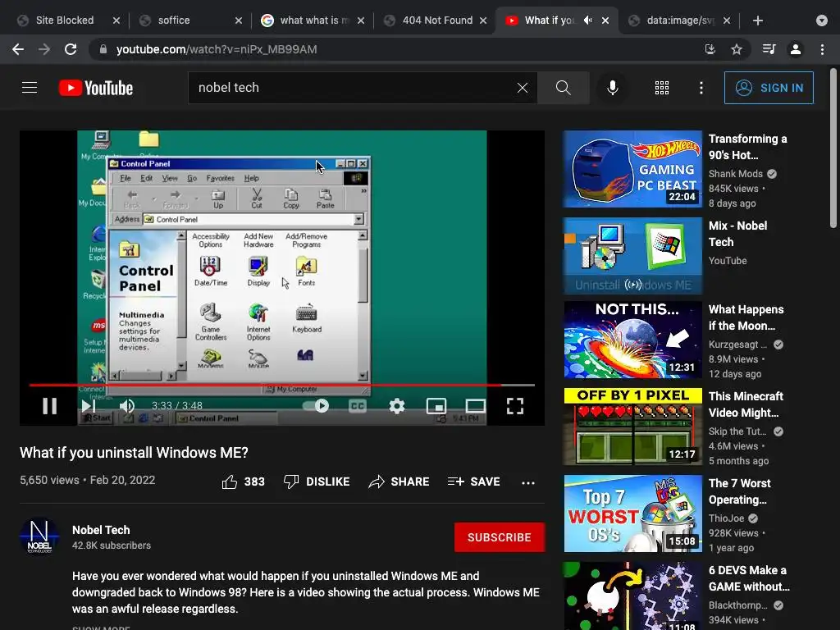Bookmark this page with star icon
This screenshot has height=630, width=840.
[737, 49]
